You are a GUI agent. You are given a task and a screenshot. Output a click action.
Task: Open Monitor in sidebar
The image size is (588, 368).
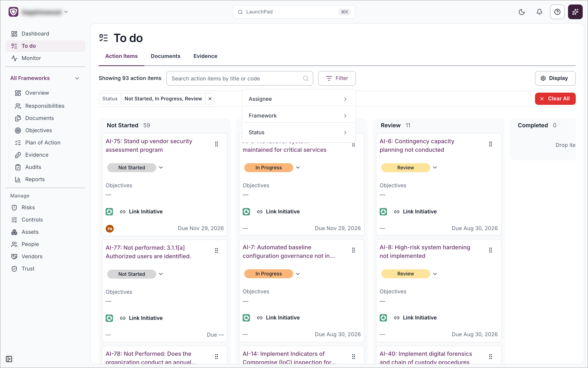(45, 58)
